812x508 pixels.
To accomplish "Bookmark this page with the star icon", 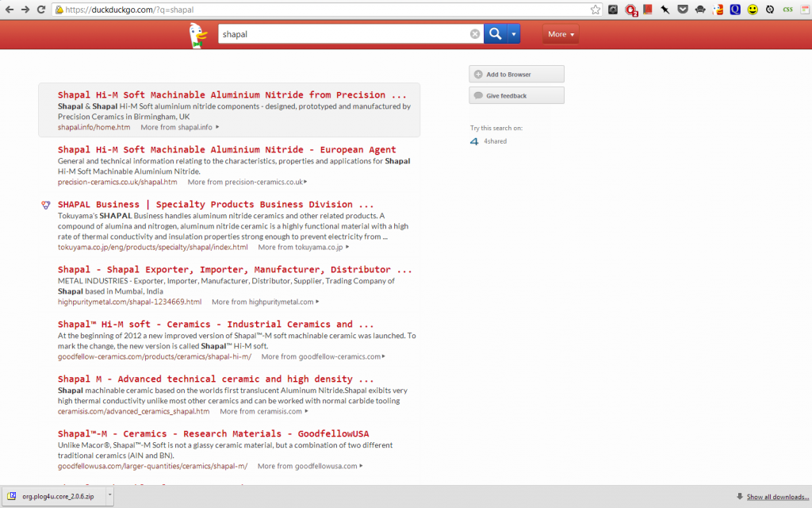I will 596,10.
